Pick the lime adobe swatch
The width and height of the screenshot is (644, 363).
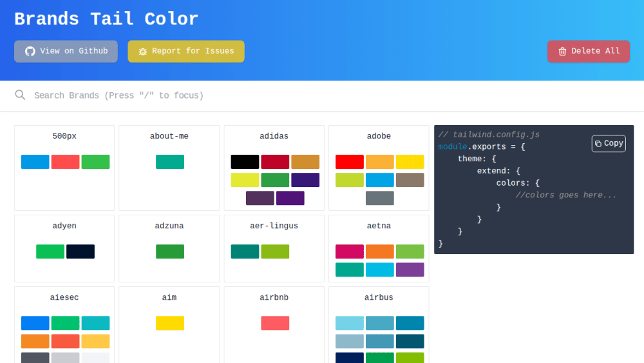point(350,180)
